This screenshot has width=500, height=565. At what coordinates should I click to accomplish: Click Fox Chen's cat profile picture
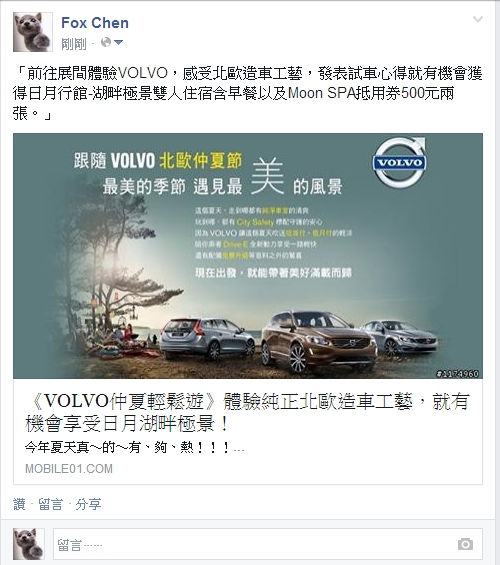[33, 32]
